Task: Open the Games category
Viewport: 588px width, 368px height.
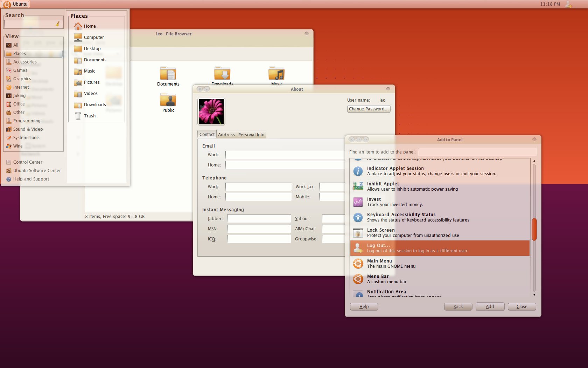Action: (34, 70)
